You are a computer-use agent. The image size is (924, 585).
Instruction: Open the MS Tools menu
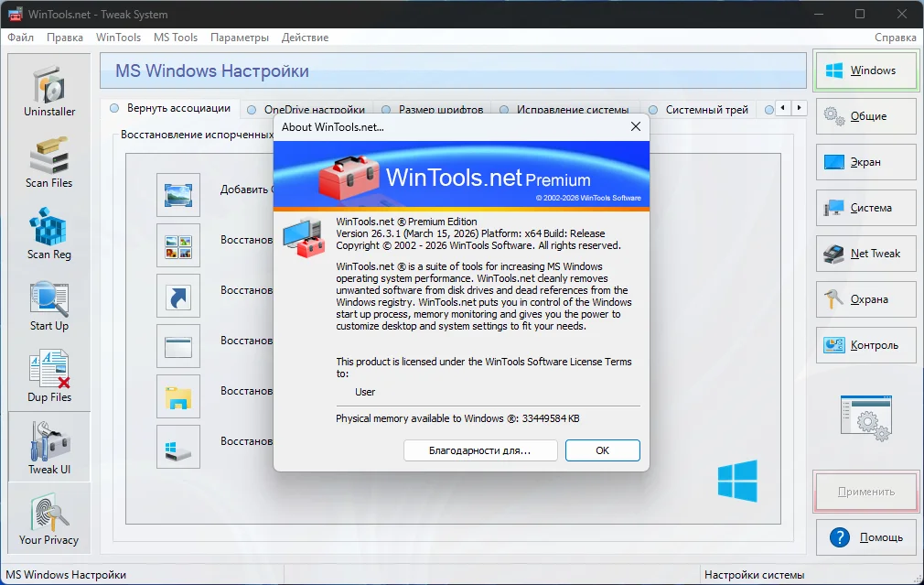pos(176,38)
